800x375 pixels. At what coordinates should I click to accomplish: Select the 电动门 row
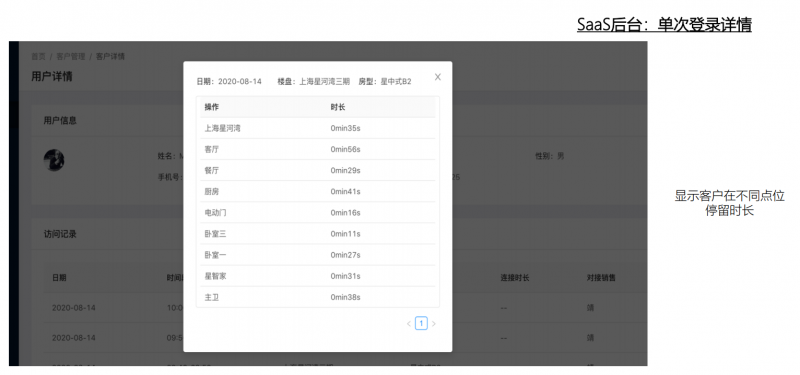pos(317,213)
